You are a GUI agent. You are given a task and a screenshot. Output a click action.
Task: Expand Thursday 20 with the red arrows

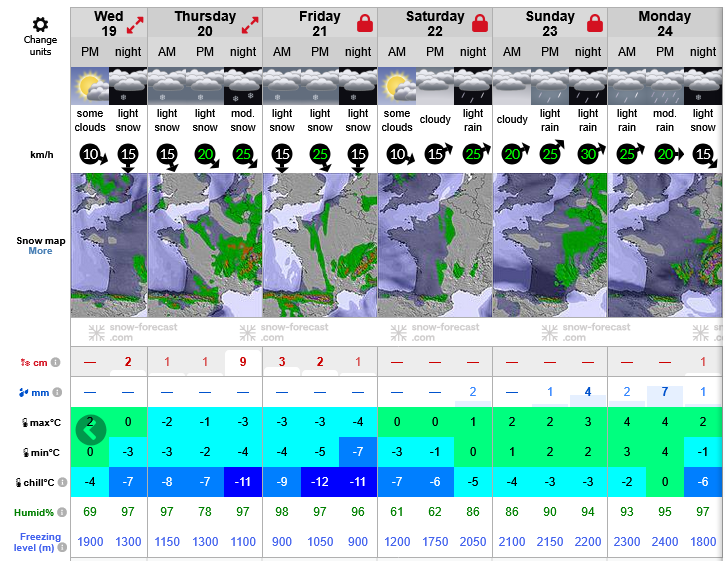[250, 25]
